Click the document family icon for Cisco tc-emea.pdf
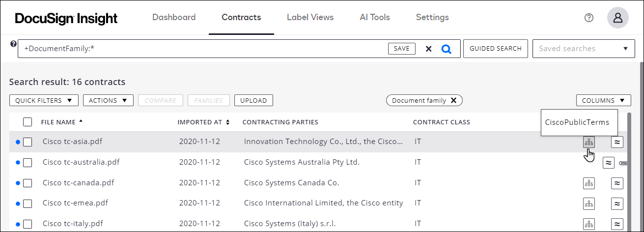 pyautogui.click(x=588, y=203)
